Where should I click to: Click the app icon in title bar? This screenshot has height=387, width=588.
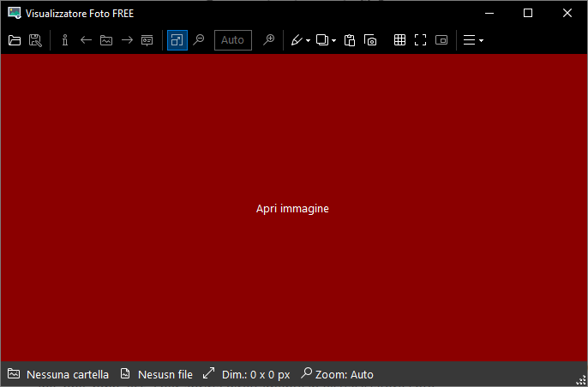tap(15, 13)
